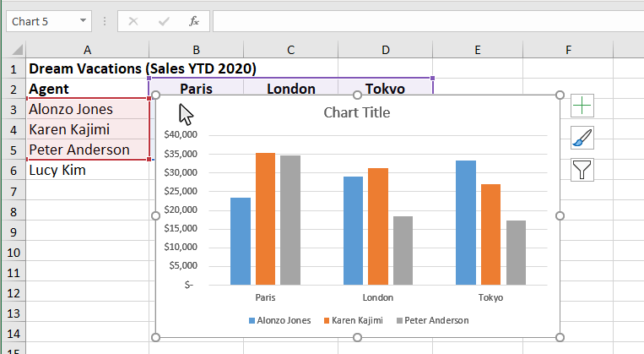Click chart right-middle sizing handle
This screenshot has height=354, width=644.
point(560,215)
